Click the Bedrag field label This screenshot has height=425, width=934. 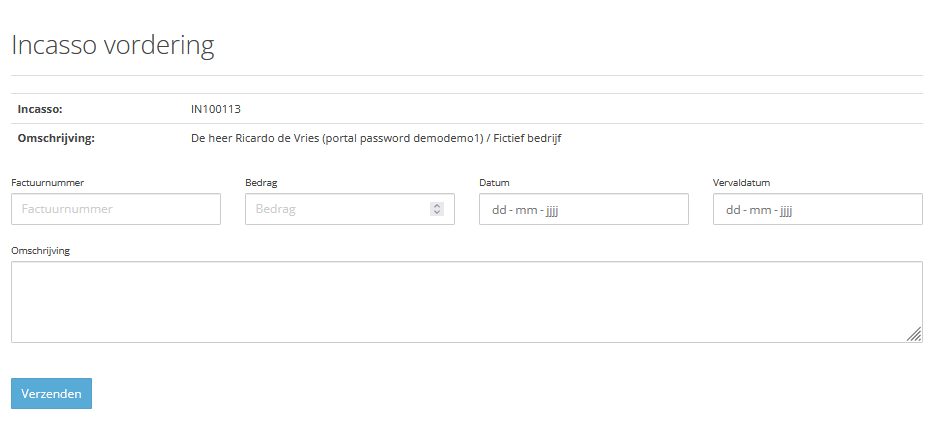coord(262,183)
